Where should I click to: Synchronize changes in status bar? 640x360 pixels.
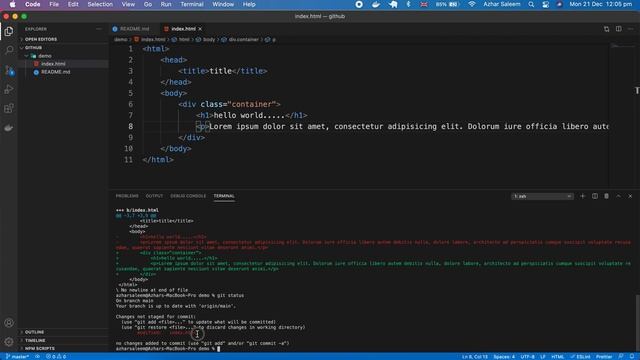pos(37,356)
